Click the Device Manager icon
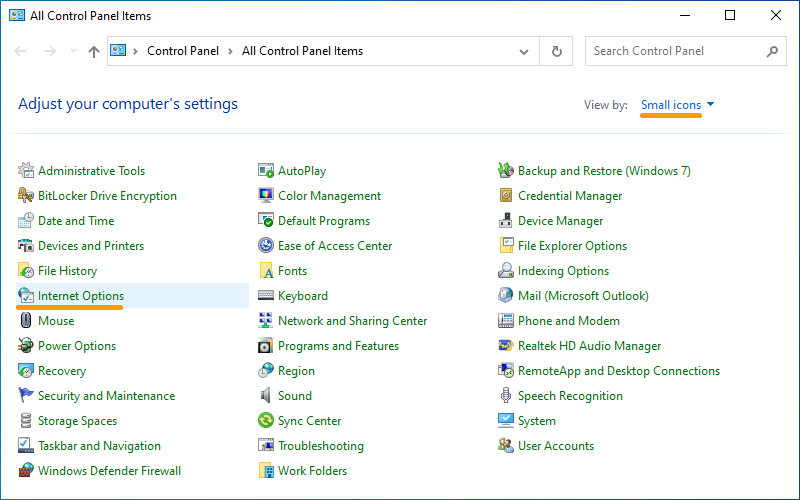 (506, 221)
